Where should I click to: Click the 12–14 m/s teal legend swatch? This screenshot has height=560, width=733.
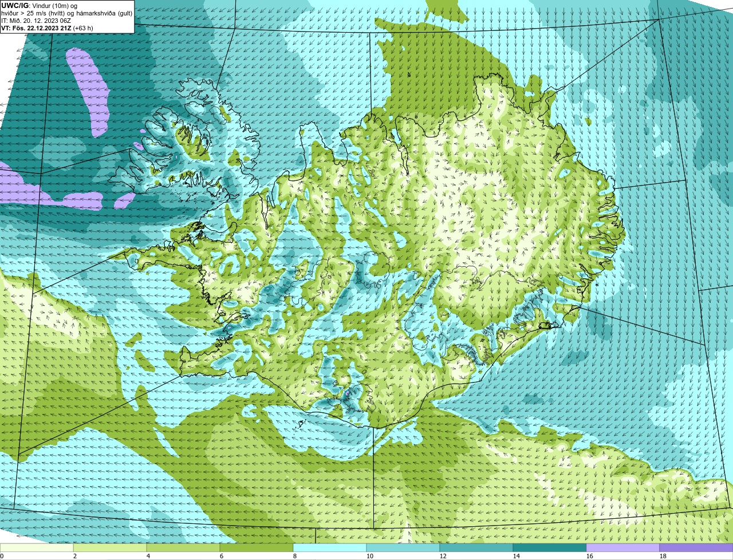(x=476, y=548)
